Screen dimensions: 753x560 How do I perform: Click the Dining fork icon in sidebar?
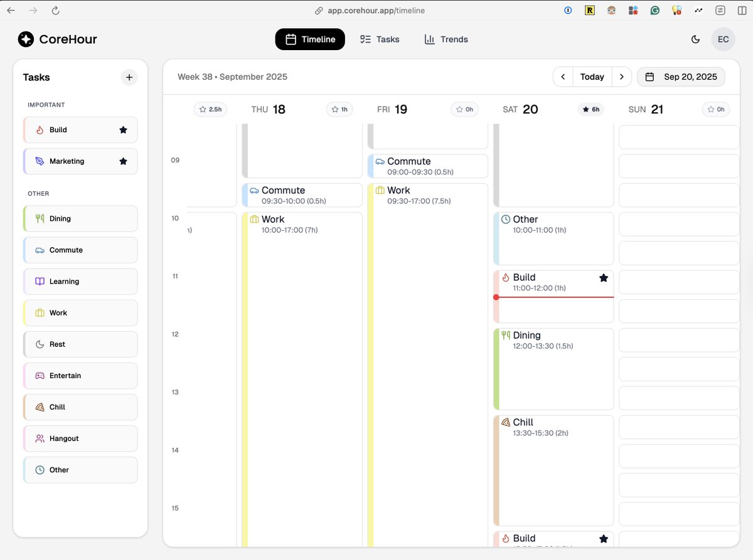40,219
